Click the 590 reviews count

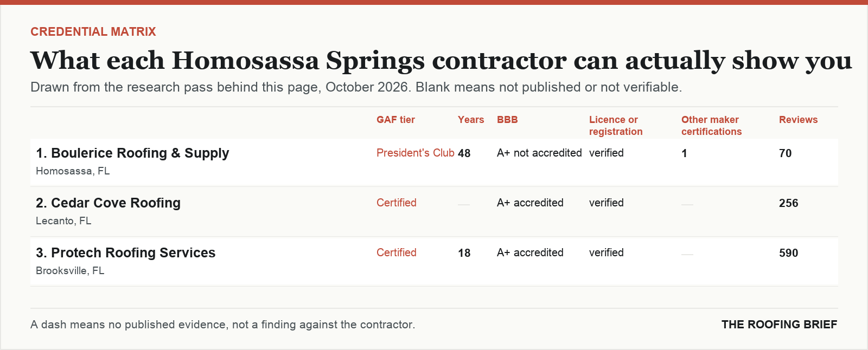pos(788,253)
